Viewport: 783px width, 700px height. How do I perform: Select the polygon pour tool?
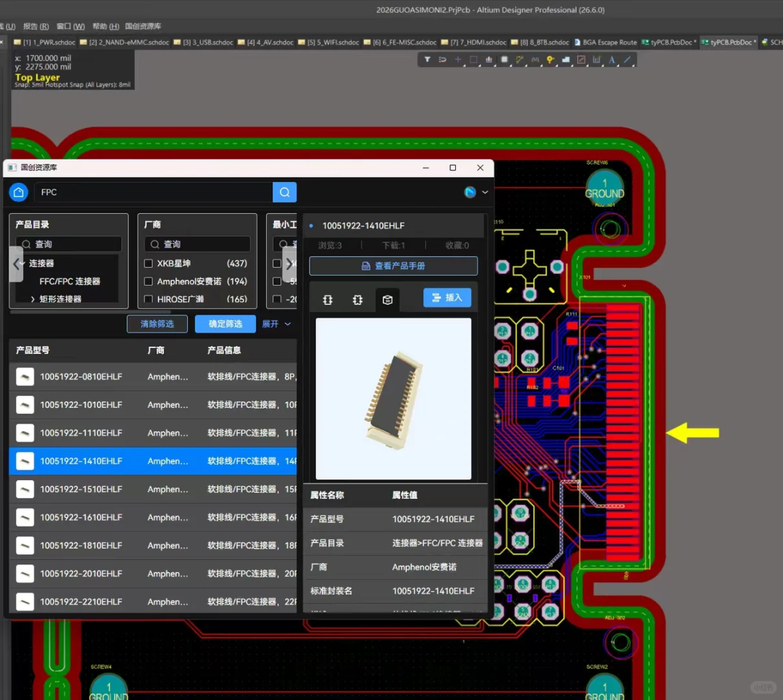(x=565, y=59)
